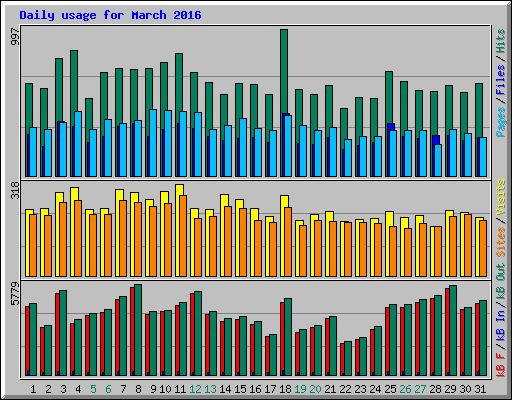Image resolution: width=512 pixels, height=400 pixels.
Task: Click day label 16 on the x-axis
Action: click(x=255, y=389)
